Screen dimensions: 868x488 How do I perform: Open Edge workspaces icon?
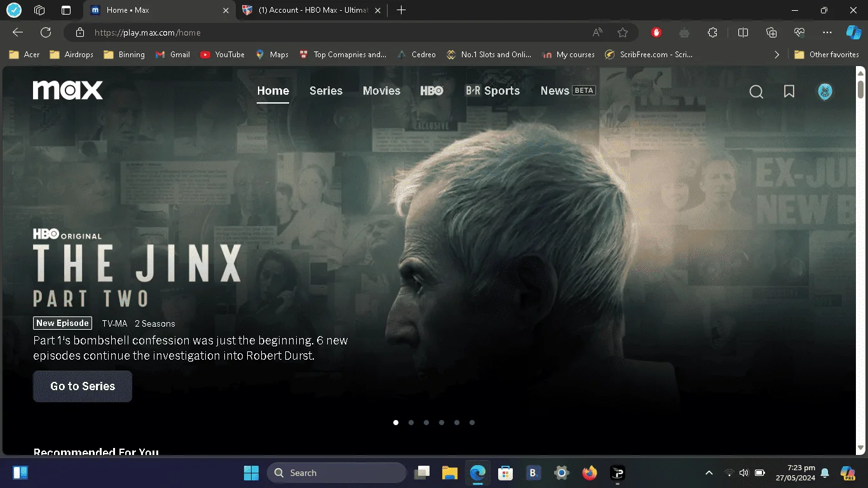[39, 10]
